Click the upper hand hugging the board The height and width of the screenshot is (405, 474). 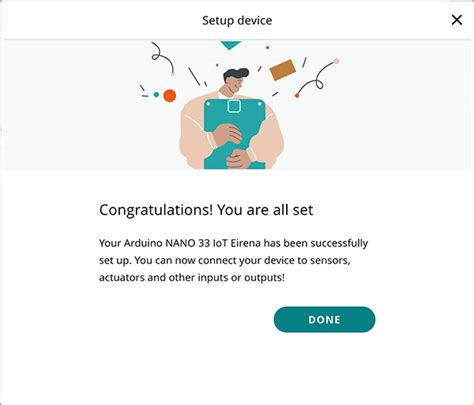[x=227, y=135]
